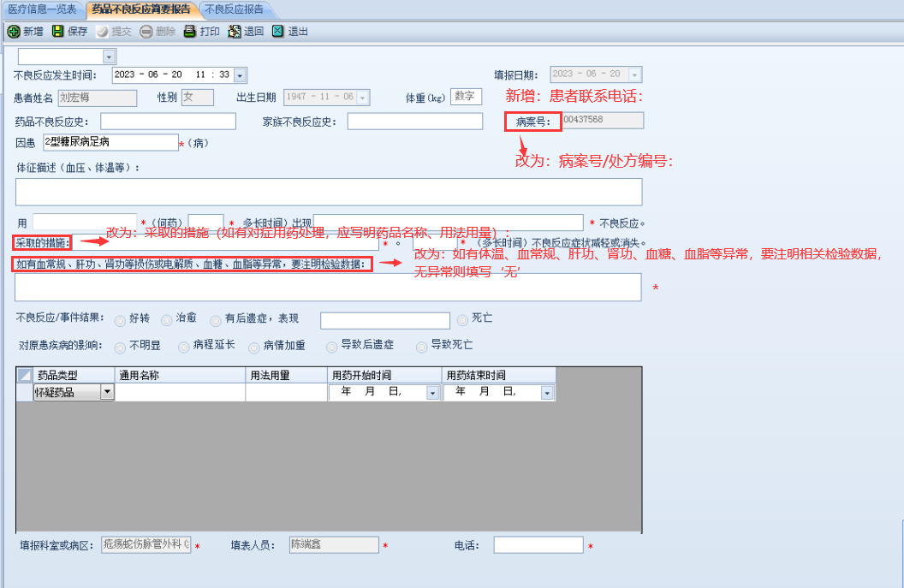The width and height of the screenshot is (904, 588).
Task: Click the 用药结束时间 column header
Action: point(499,375)
